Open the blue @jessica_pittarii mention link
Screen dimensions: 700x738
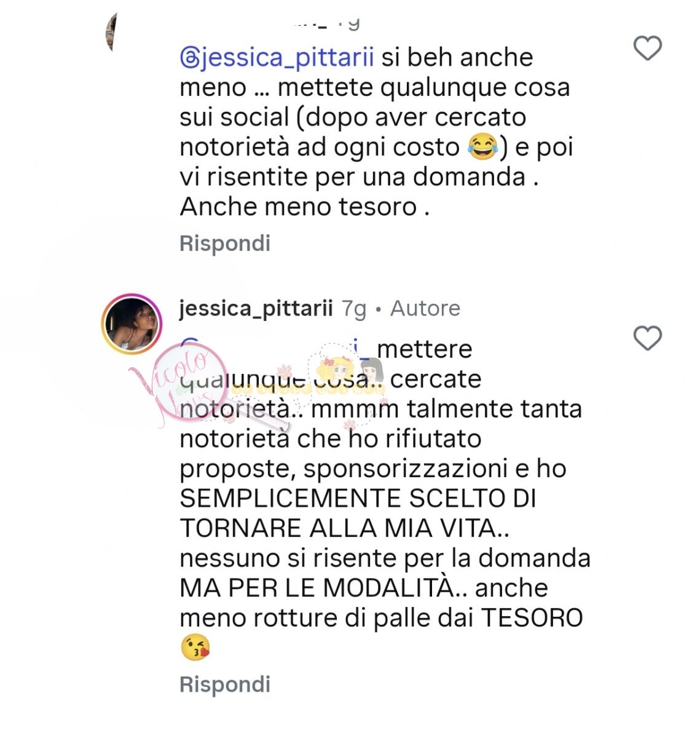tap(277, 58)
